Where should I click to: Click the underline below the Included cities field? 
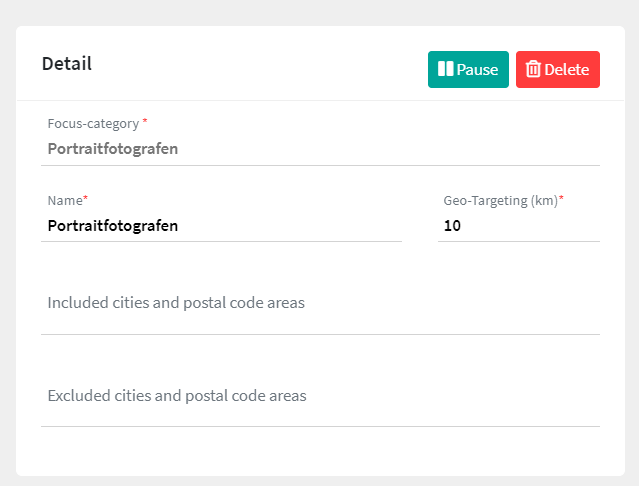pos(320,334)
